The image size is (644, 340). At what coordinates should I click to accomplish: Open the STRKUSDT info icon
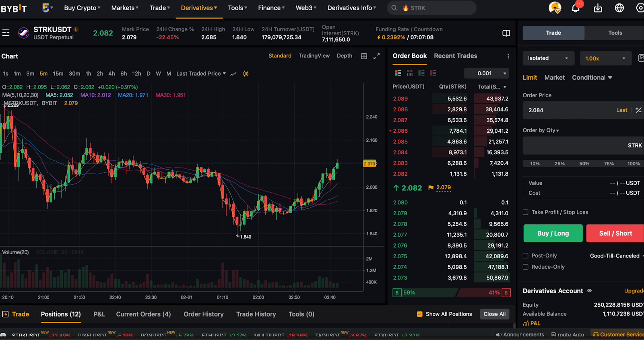tap(76, 29)
